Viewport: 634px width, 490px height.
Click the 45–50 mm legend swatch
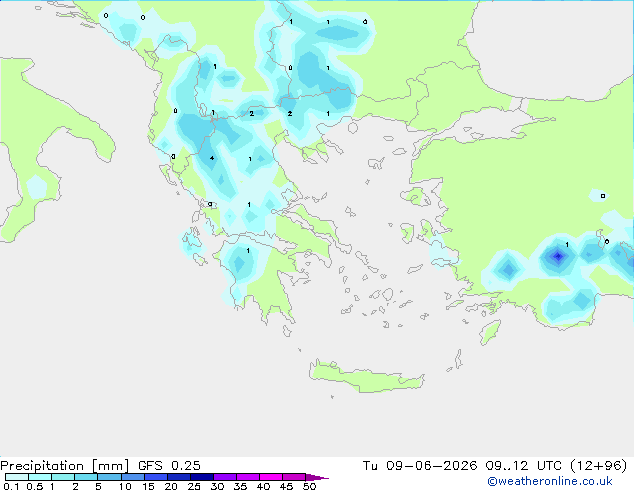point(294,477)
